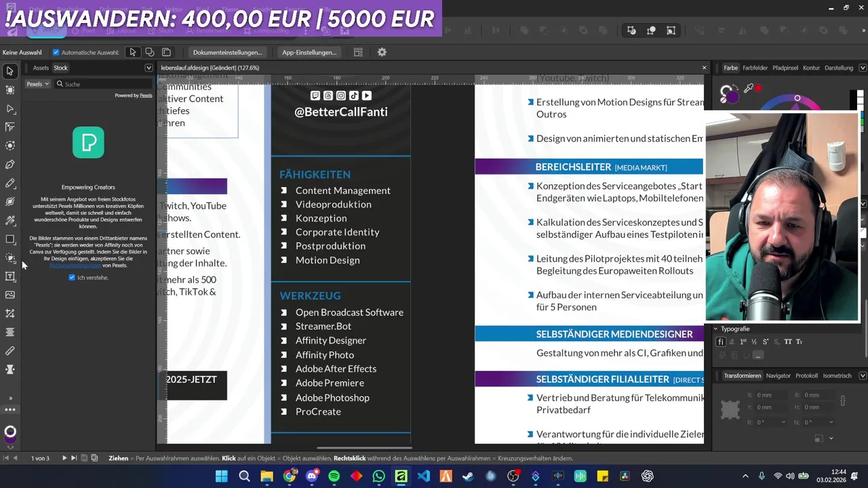The width and height of the screenshot is (868, 488).
Task: Toggle small caps (Tt) typography button
Action: point(799,342)
